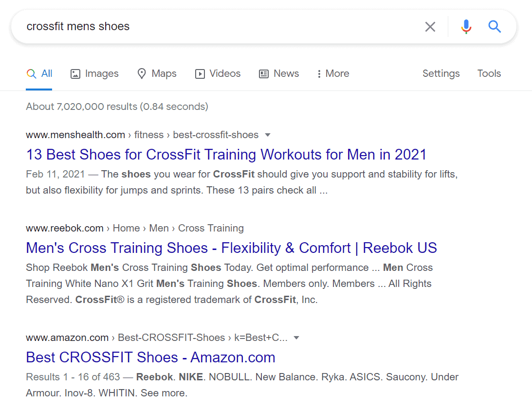Screen dimensions: 532x410
Task: Click the Images tab picture icon
Action: (75, 74)
